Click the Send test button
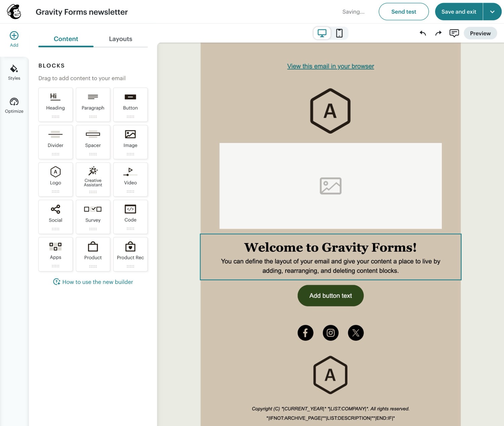 [404, 12]
